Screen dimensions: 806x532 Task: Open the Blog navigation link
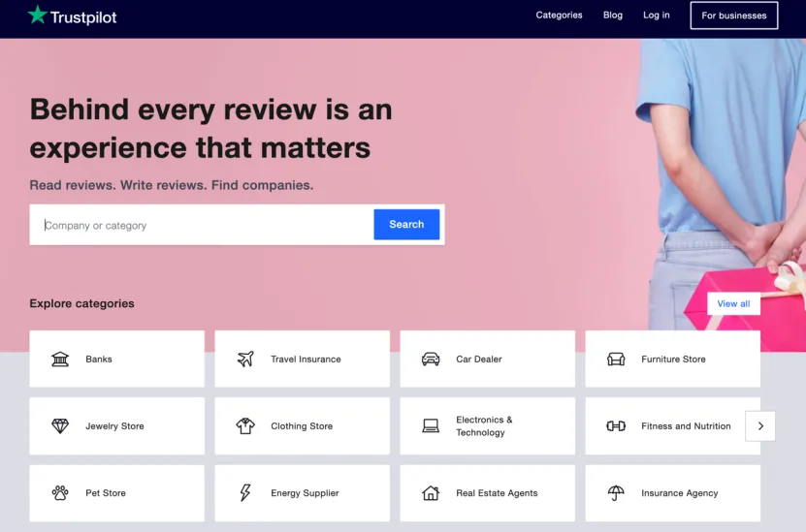tap(613, 16)
